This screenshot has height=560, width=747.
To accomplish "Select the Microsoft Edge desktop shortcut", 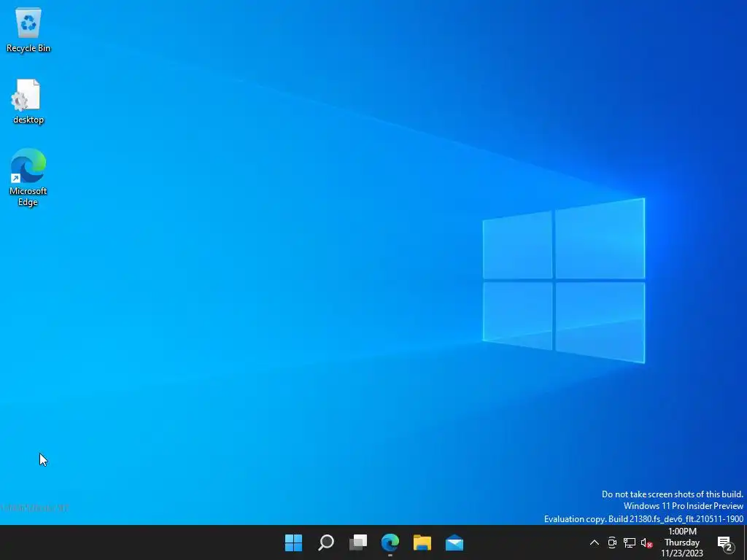I will [x=28, y=177].
